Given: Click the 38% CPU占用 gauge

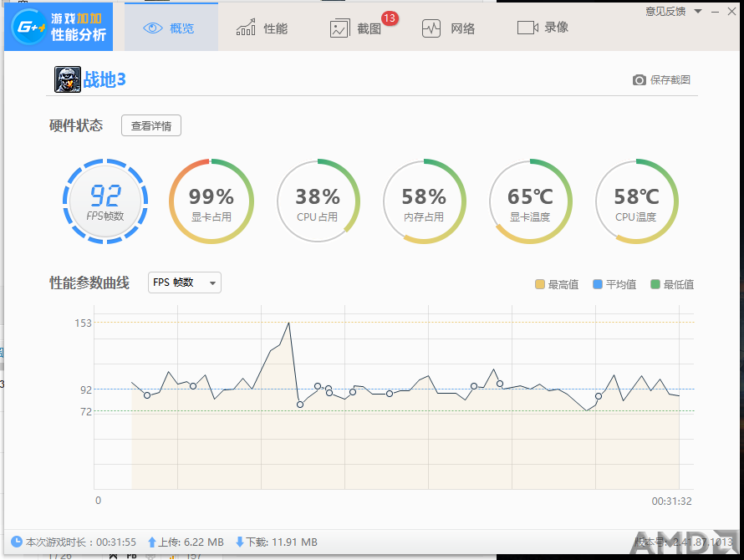Looking at the screenshot, I should pos(318,201).
